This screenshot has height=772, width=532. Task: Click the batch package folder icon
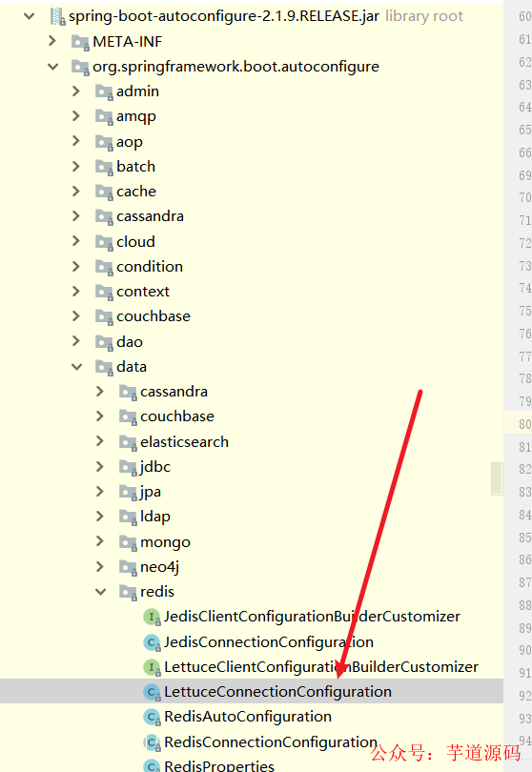click(x=104, y=168)
